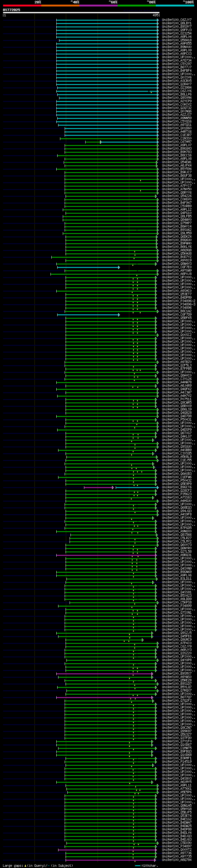The height and width of the screenshot is (868, 197).
Task: Select hit label UniRef100_B9GUM3
Action: tap(177, 149)
